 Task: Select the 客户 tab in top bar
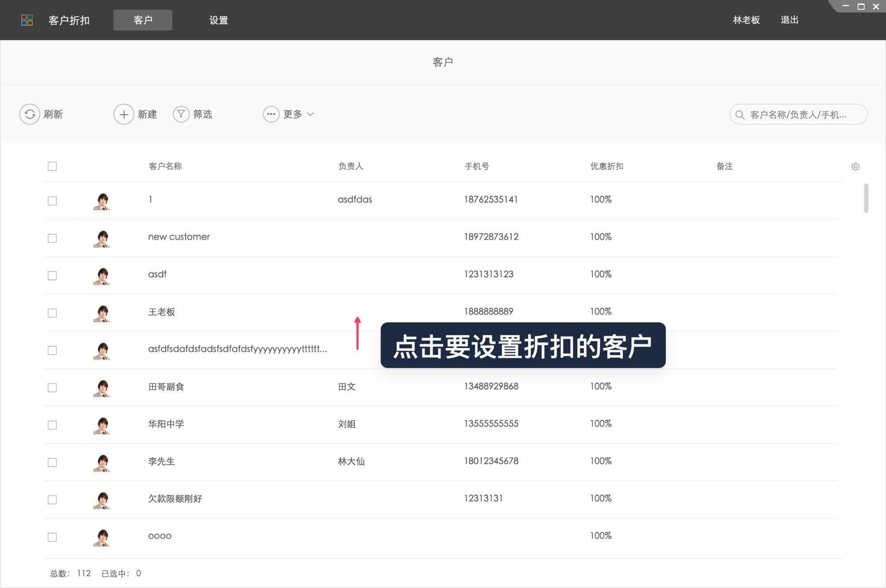(x=143, y=20)
